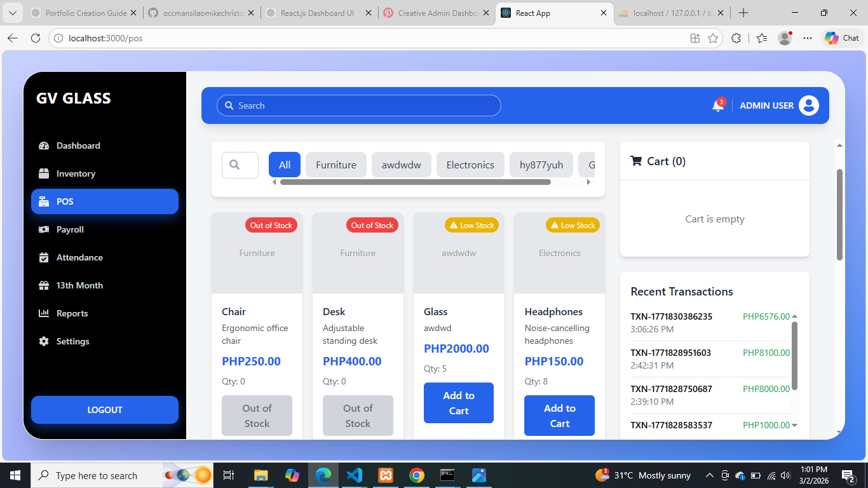Click the category scrollbar right arrow
868x488 pixels.
click(588, 182)
